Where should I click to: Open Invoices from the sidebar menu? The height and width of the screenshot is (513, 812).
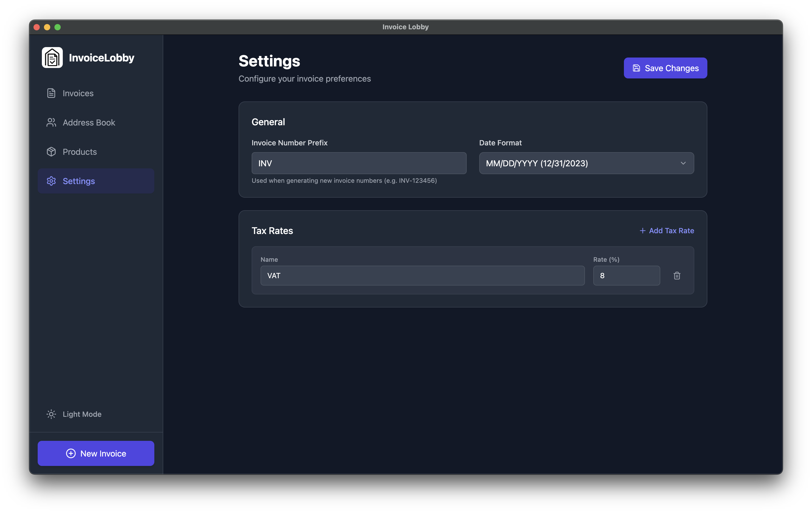pos(78,93)
